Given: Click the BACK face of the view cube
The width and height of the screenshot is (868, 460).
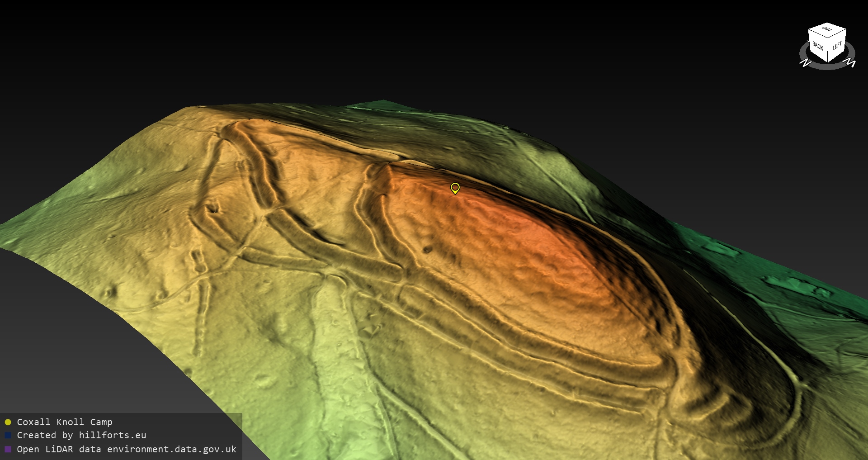Looking at the screenshot, I should [x=818, y=46].
